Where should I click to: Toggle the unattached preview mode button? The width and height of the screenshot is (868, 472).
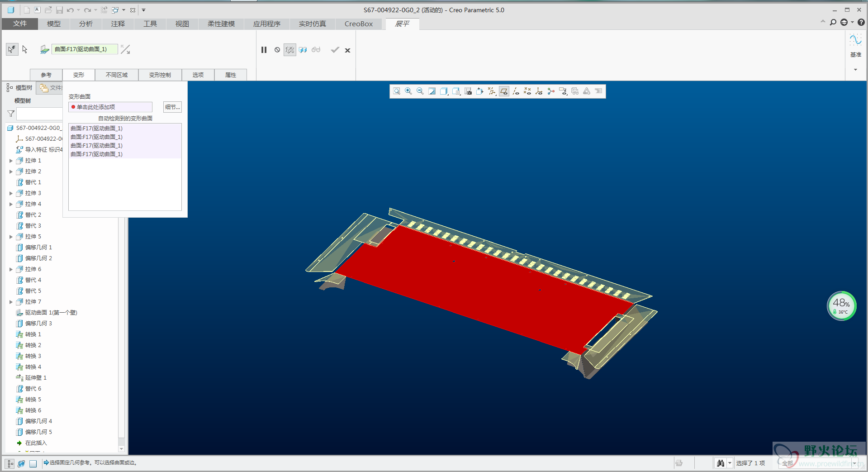pyautogui.click(x=290, y=50)
